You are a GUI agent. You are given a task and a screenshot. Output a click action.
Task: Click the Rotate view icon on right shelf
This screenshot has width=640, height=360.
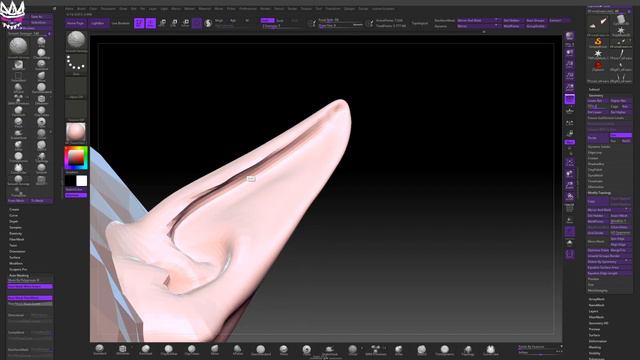[570, 197]
